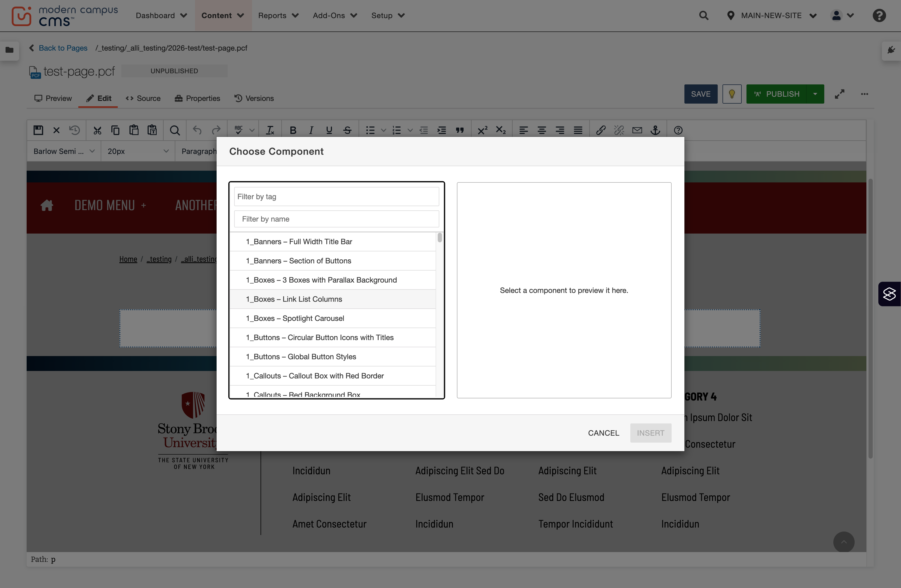Screen dimensions: 901x588
Task: Toggle Italic formatting
Action: [x=311, y=130]
